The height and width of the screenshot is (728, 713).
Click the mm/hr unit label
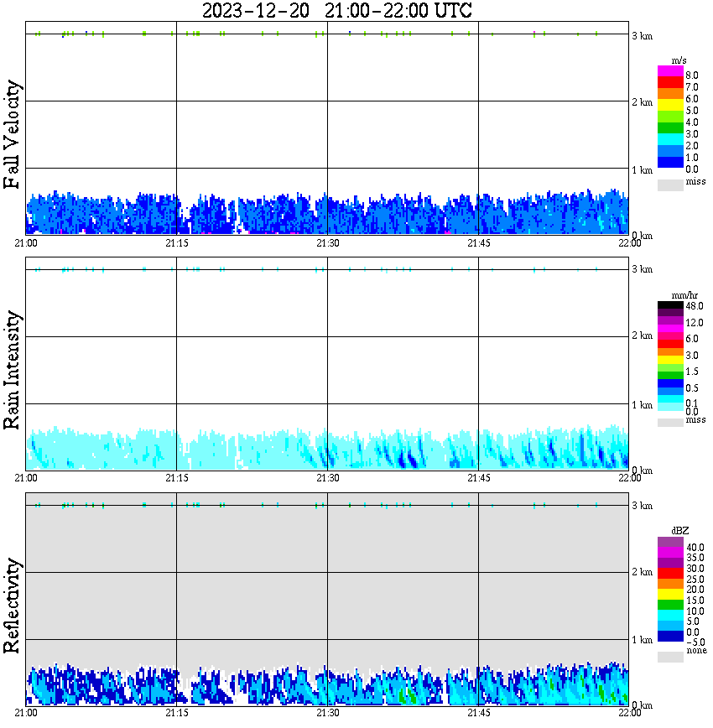684,295
